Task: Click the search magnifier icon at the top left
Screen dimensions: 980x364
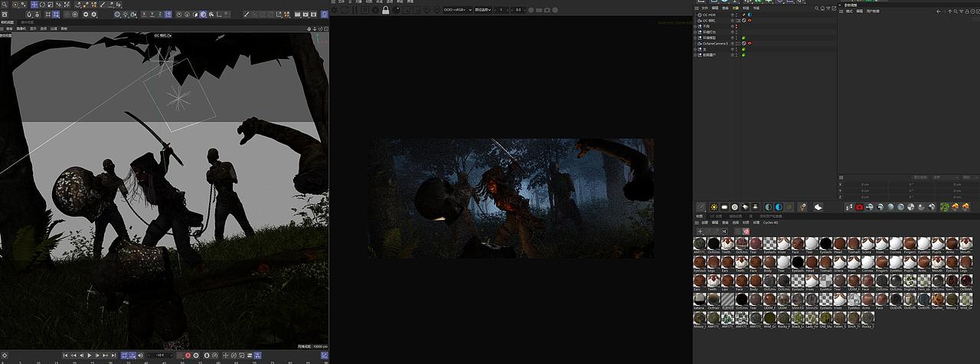Action: coord(5,5)
